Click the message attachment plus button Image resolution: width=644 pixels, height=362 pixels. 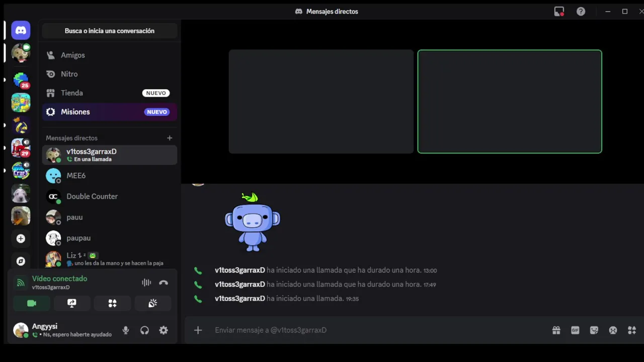[x=198, y=330]
